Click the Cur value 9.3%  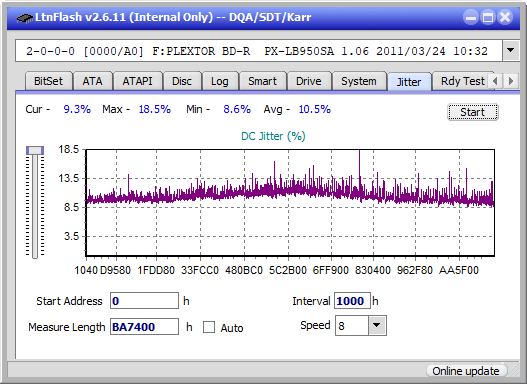77,109
